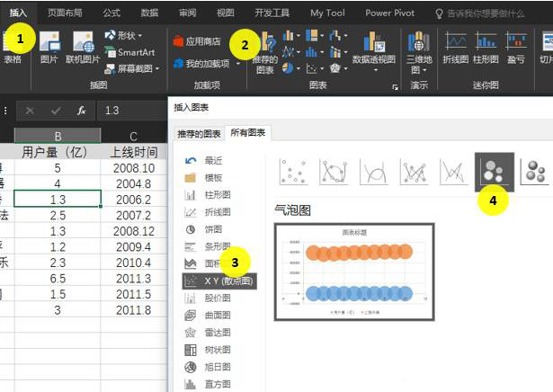Open 推荐的图表 recommended charts button
Viewport: 553px width, 392px height.
pos(265,54)
